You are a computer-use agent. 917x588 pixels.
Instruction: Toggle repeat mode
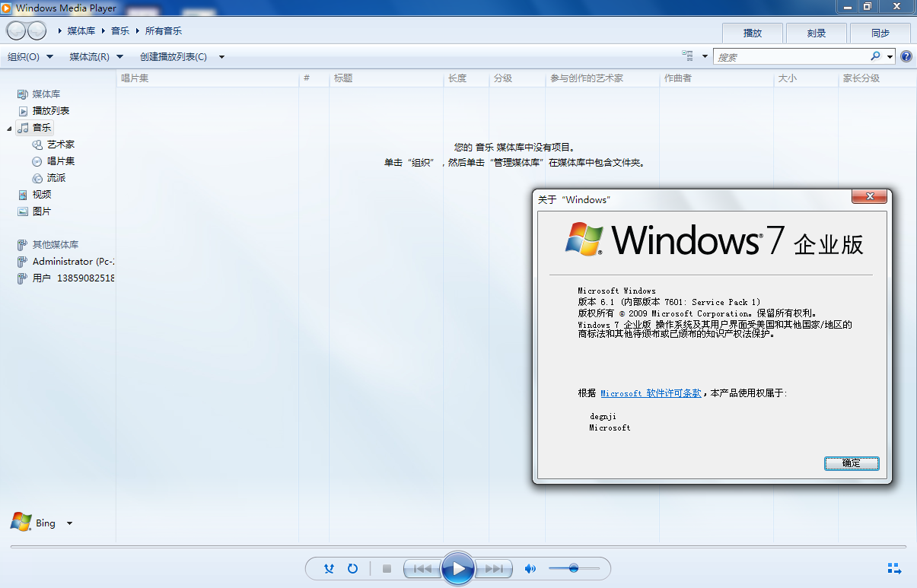click(352, 568)
